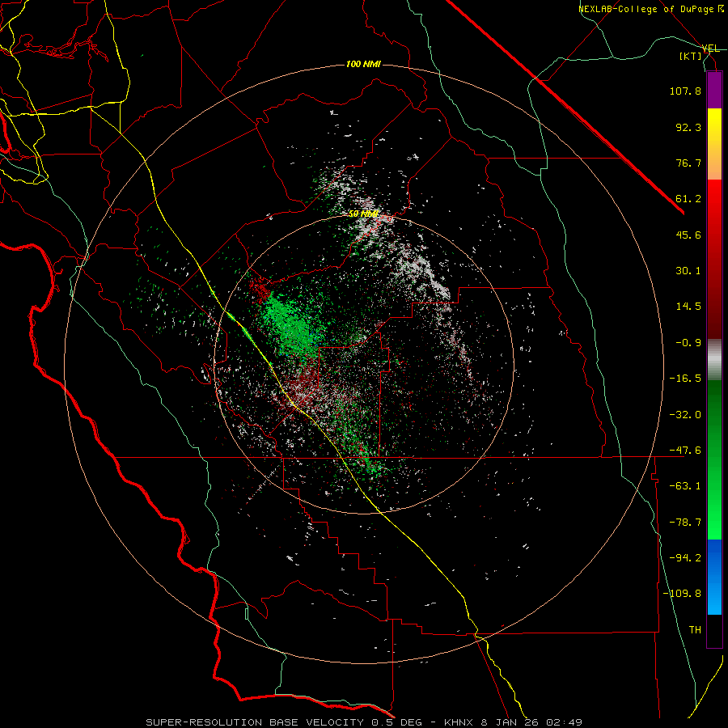Select the 92.3 scale value

pyautogui.click(x=688, y=127)
